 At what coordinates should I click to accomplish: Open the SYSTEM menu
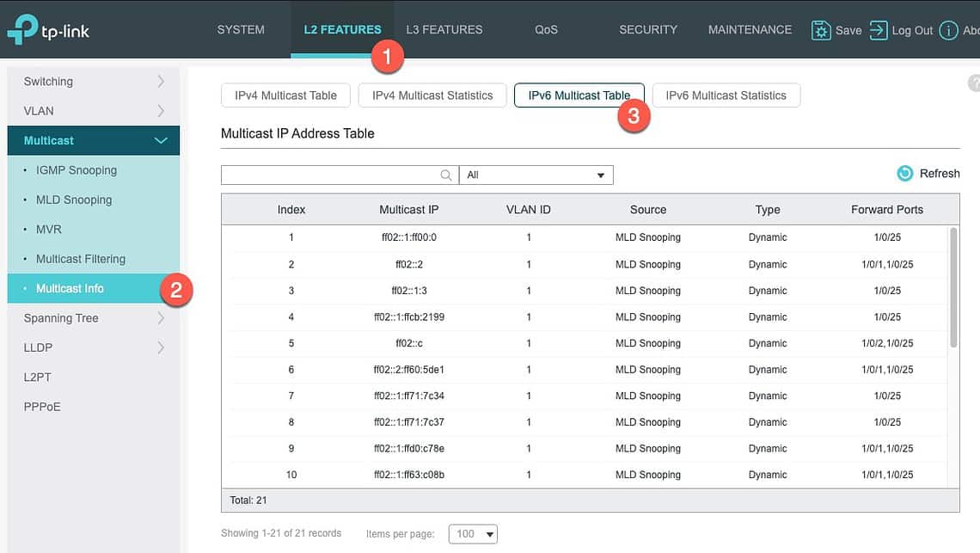[240, 29]
